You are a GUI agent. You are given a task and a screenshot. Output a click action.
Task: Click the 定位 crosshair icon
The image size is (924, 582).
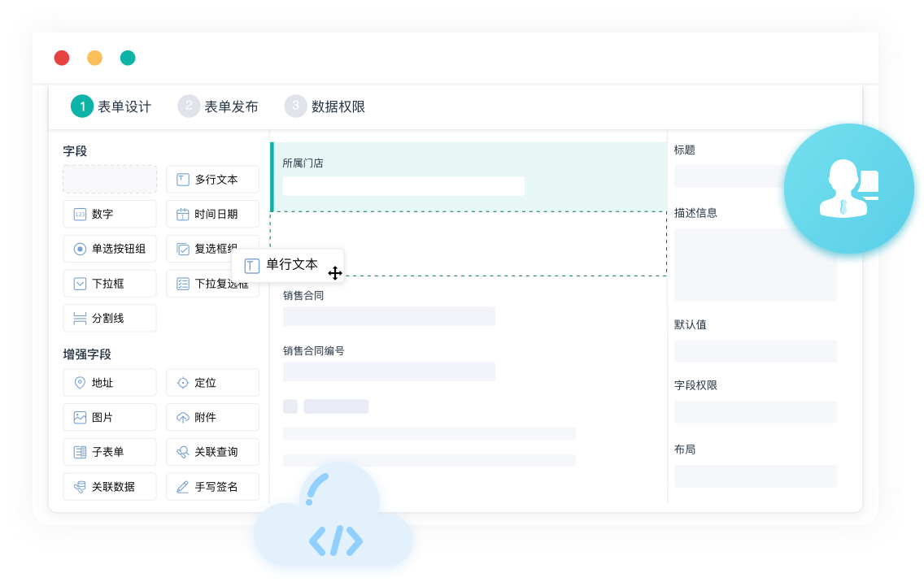(x=183, y=383)
